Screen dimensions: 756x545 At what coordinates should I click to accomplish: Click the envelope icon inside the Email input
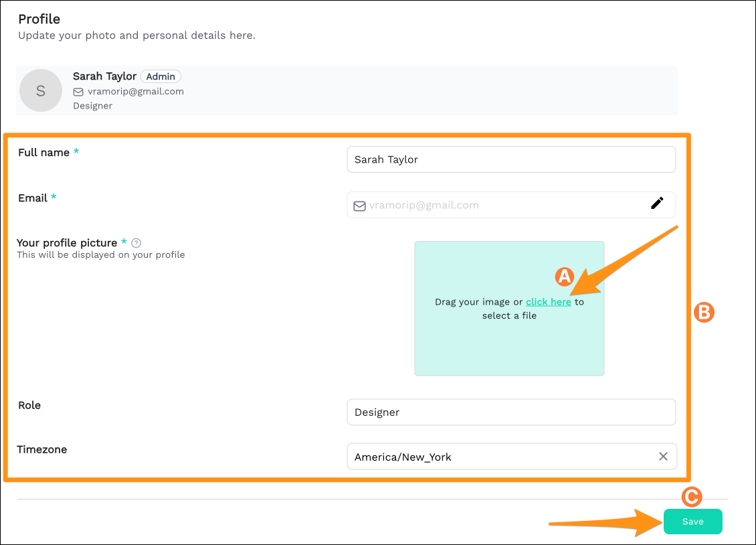pos(360,206)
